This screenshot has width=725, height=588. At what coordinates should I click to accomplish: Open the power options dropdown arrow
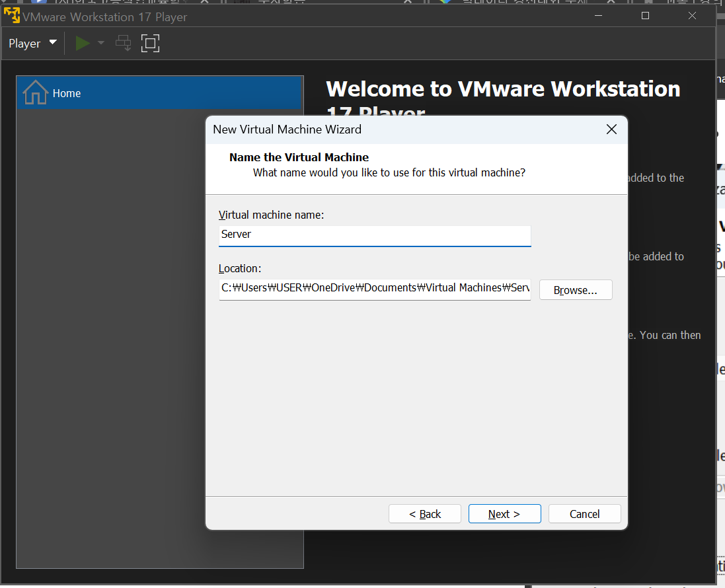click(x=101, y=43)
